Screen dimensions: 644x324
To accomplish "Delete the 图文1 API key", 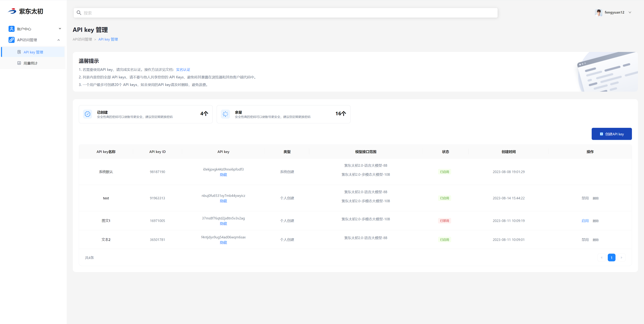I will coord(596,221).
